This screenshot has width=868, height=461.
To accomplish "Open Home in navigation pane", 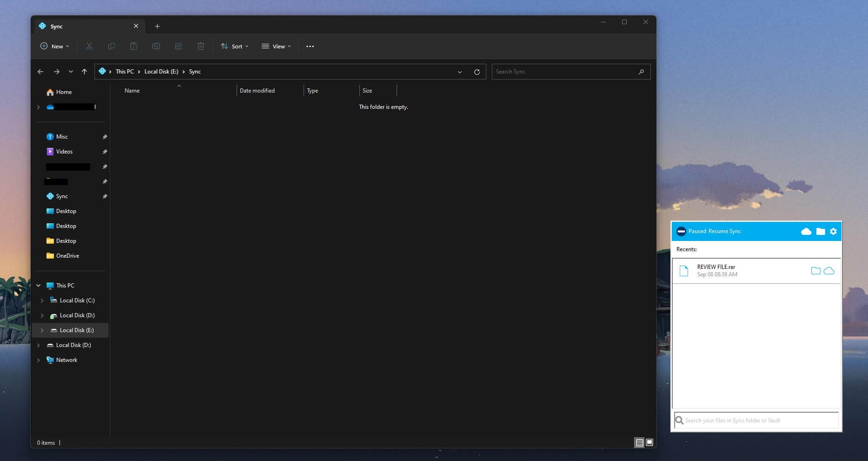I will pyautogui.click(x=59, y=92).
